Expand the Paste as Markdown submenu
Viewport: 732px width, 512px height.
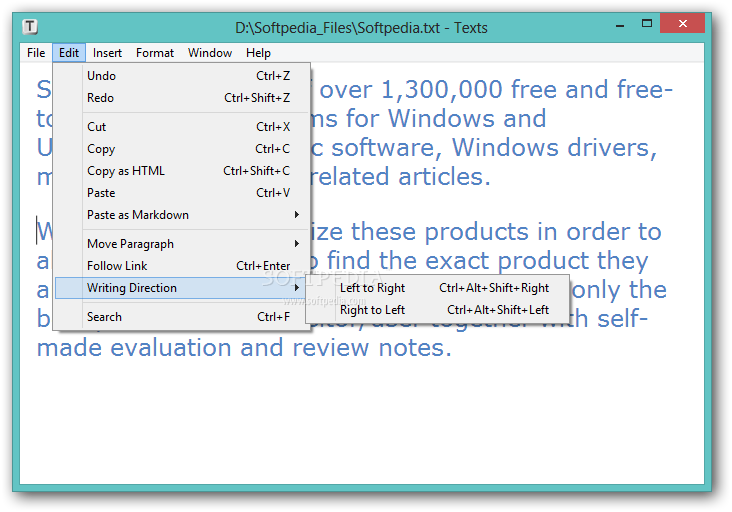point(182,215)
